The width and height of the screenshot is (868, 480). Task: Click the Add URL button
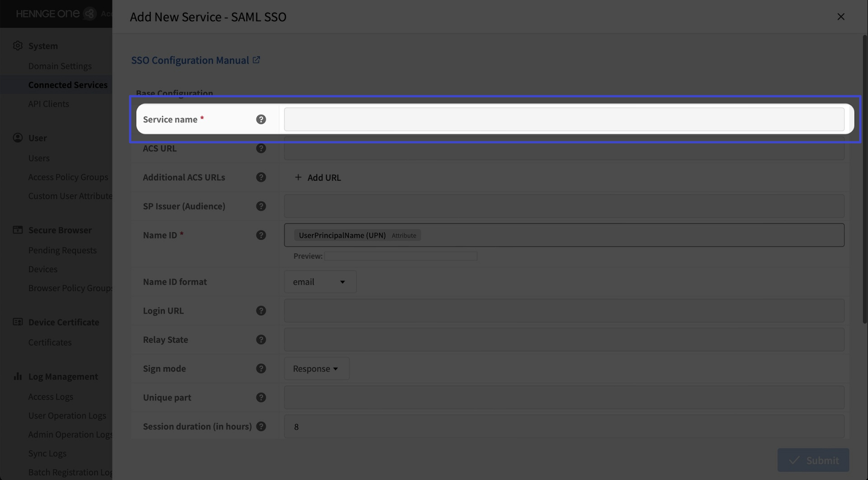318,177
